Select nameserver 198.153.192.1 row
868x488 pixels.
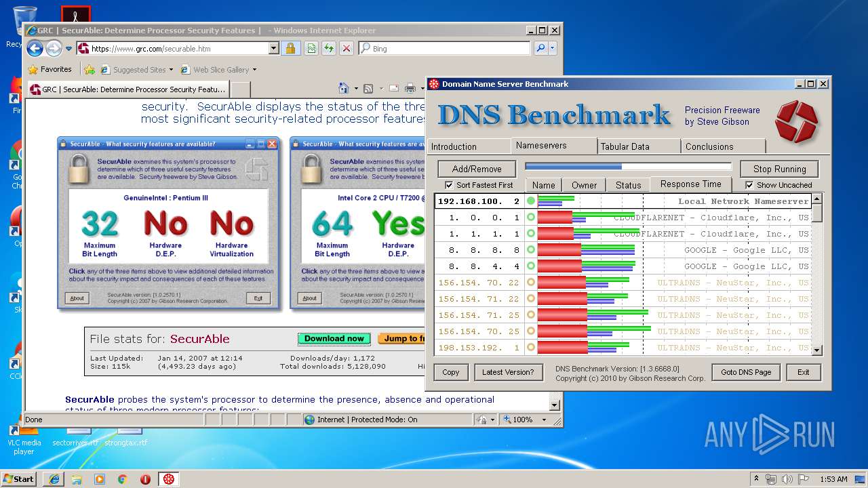click(x=623, y=348)
